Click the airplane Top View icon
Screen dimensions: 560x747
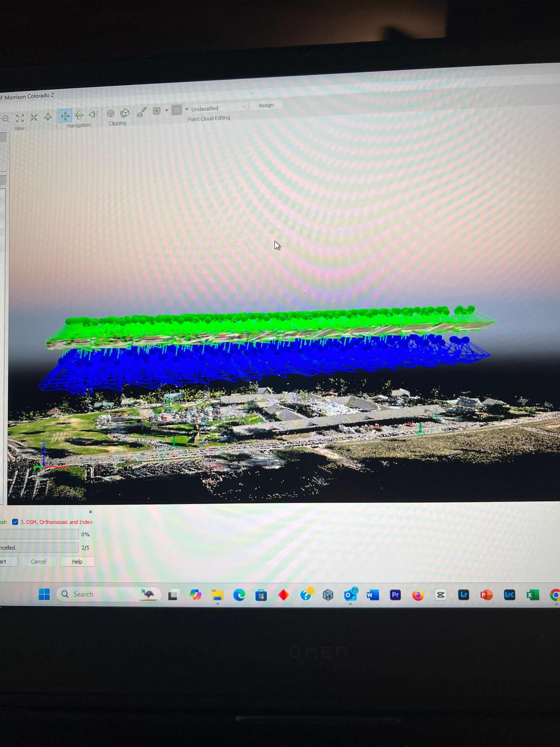48,117
